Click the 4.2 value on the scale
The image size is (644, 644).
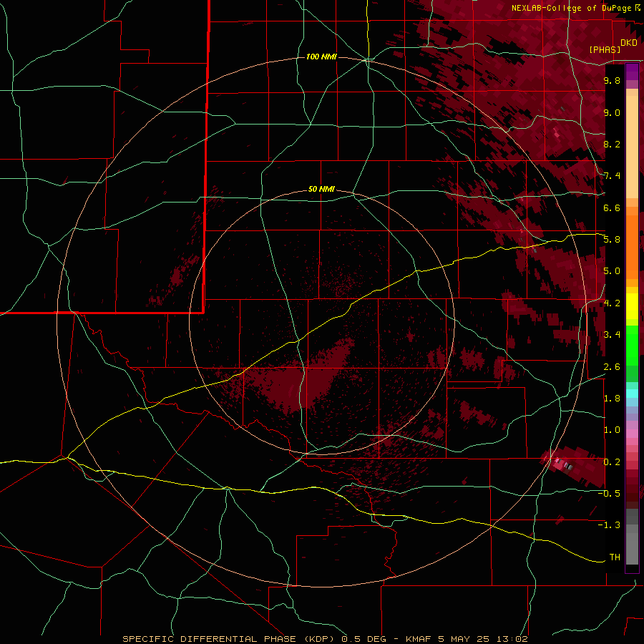click(612, 303)
